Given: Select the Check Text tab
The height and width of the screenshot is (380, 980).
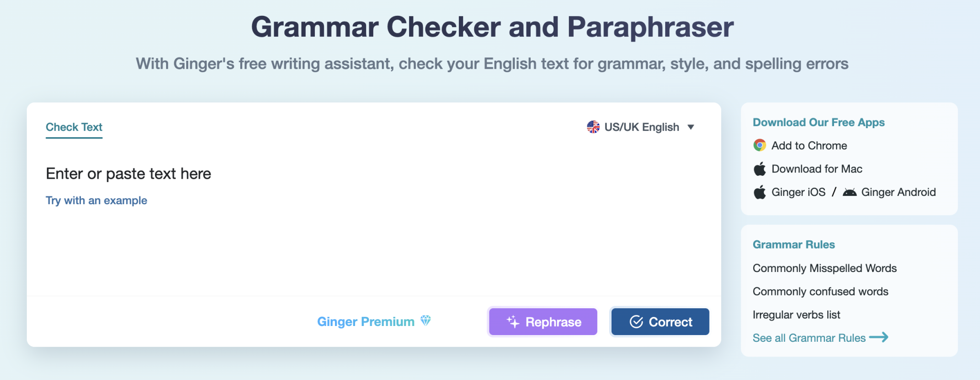Looking at the screenshot, I should pyautogui.click(x=74, y=127).
